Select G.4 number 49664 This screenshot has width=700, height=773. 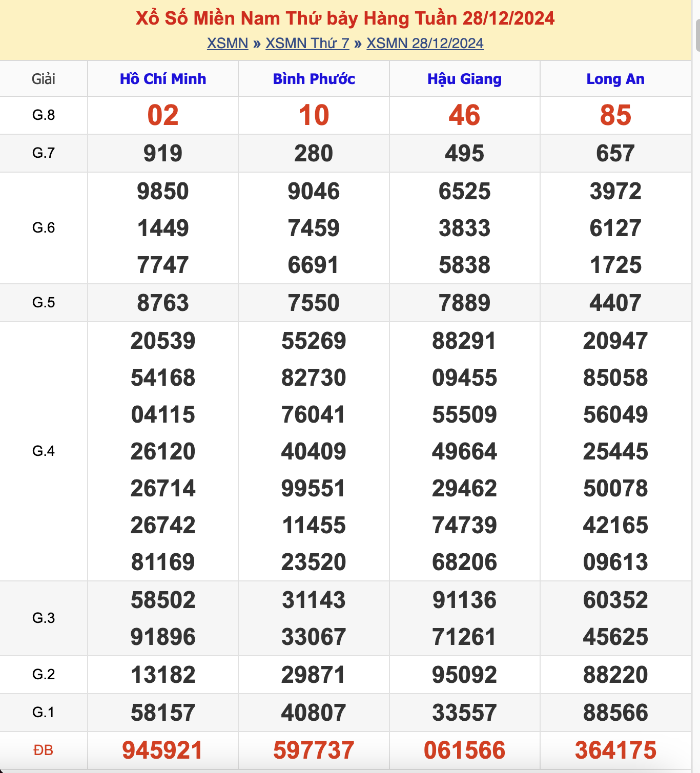pos(465,451)
